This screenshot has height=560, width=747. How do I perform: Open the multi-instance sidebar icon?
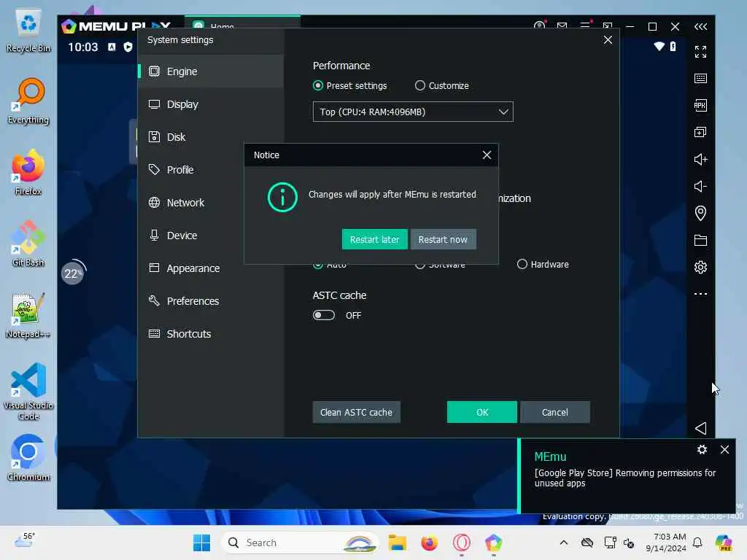[700, 133]
